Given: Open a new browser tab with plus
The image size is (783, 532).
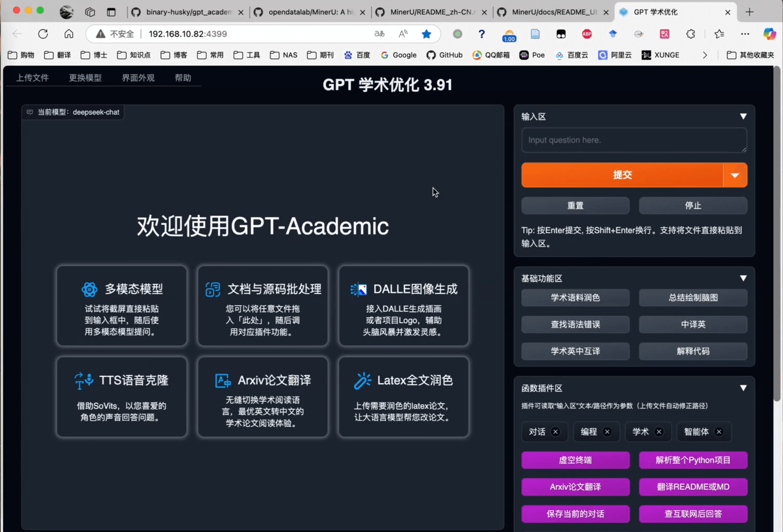Looking at the screenshot, I should pyautogui.click(x=749, y=12).
